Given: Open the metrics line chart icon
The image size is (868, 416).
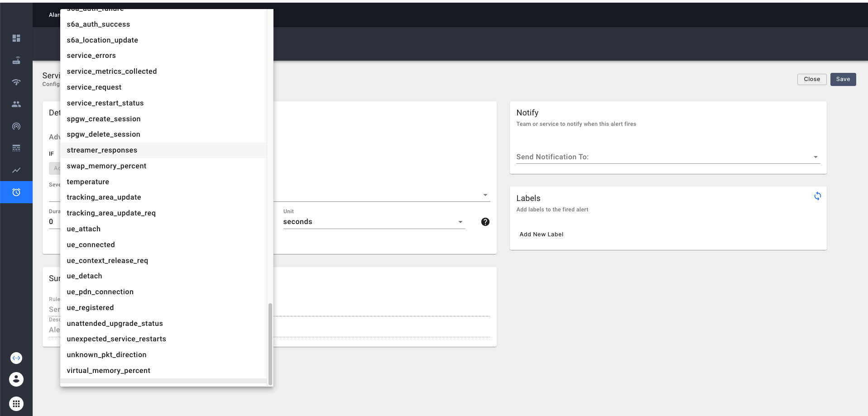Looking at the screenshot, I should [x=16, y=170].
